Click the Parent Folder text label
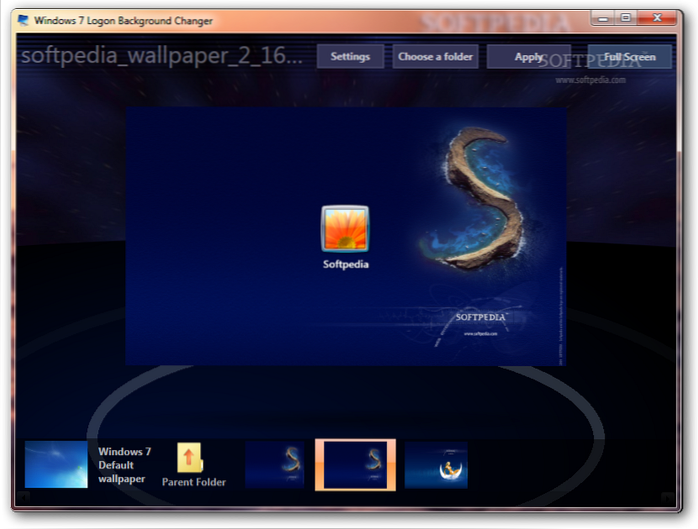 coord(194,482)
